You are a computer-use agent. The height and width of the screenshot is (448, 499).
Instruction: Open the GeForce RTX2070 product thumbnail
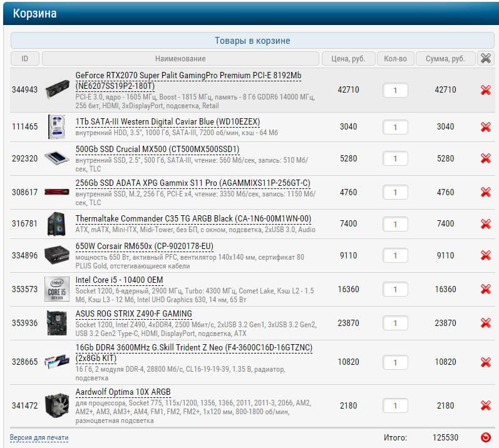coord(57,89)
